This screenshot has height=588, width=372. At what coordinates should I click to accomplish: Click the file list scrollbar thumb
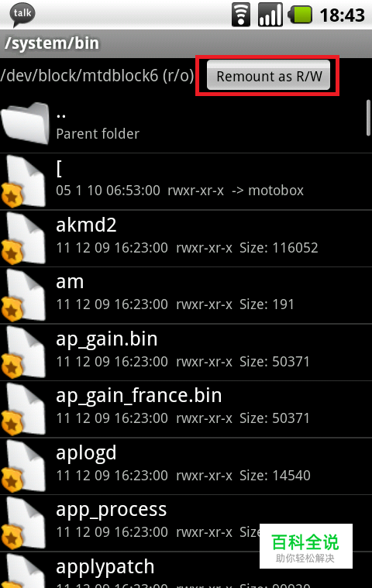pos(368,118)
